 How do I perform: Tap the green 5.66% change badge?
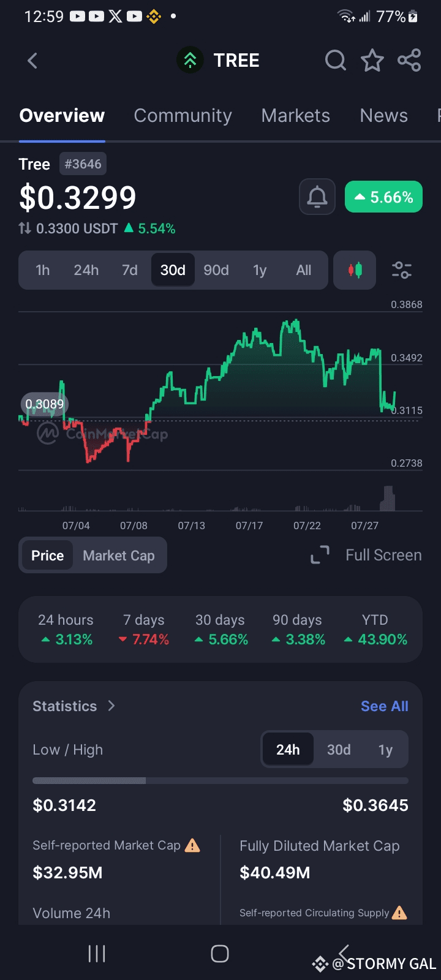383,197
